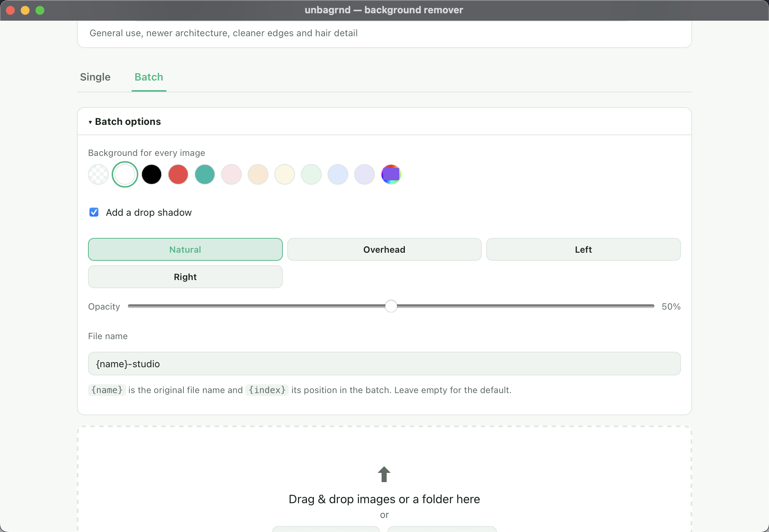
Task: Choose the pale pink background swatch
Action: click(231, 174)
